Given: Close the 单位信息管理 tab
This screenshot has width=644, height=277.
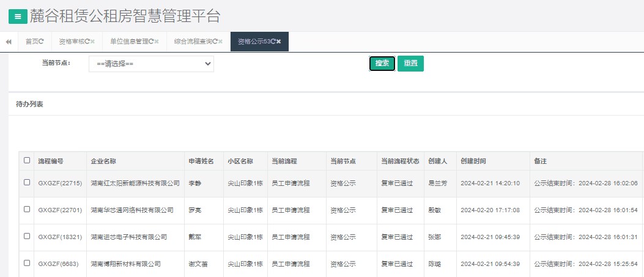Looking at the screenshot, I should pos(157,42).
